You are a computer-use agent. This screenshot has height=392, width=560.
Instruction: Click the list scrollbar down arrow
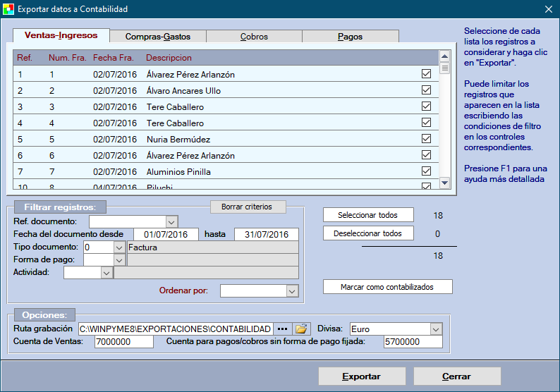(x=445, y=183)
